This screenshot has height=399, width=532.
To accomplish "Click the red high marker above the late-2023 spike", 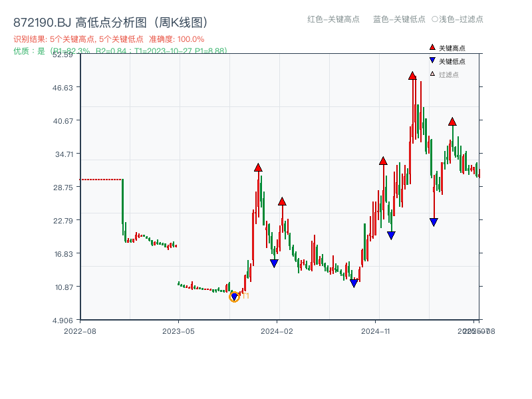I will 258,168.
